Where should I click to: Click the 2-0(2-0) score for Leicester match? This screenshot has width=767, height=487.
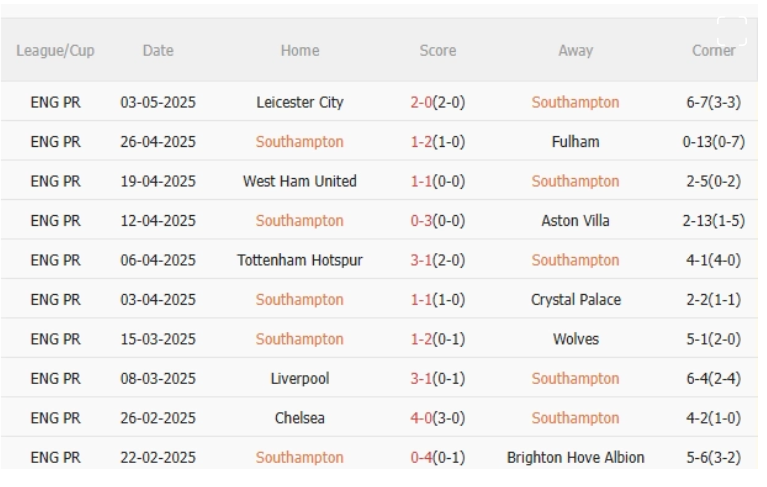pos(438,102)
